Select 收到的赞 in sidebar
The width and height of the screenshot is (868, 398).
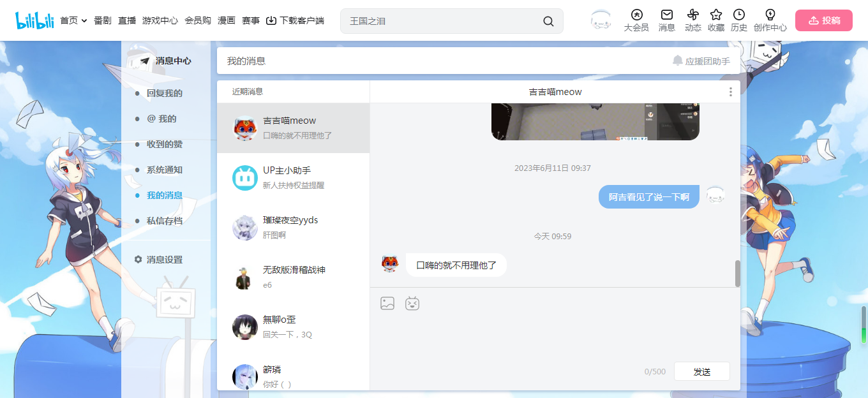click(165, 144)
